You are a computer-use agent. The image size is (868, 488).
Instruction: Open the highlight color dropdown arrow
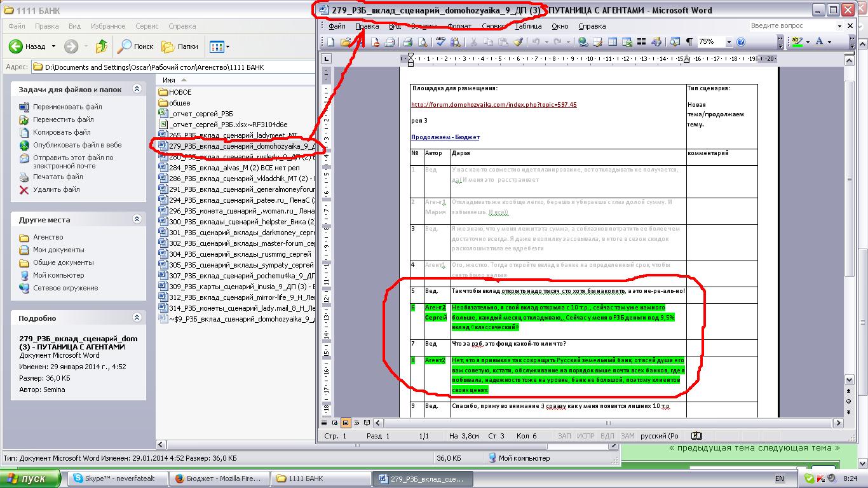point(807,42)
